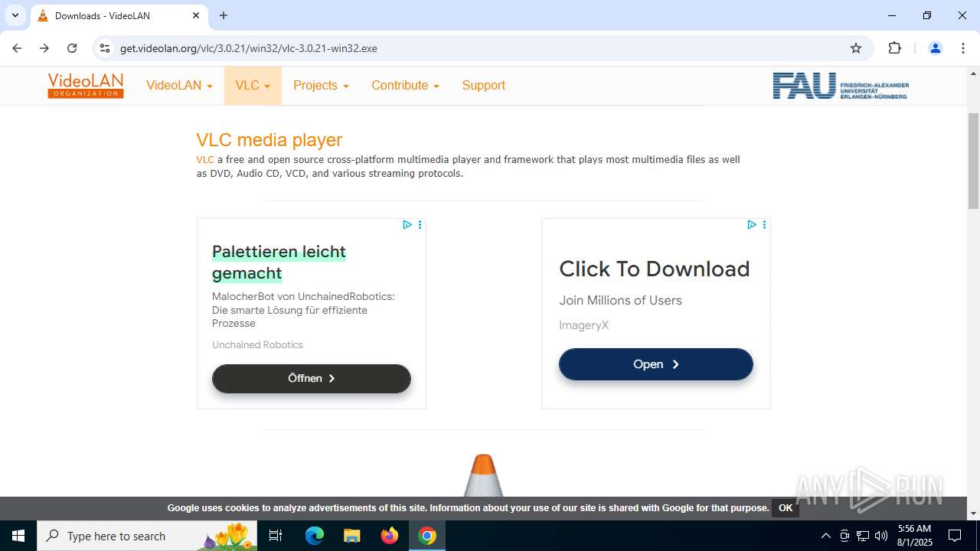980x551 pixels.
Task: Click the VLC media player heading
Action: 269,140
